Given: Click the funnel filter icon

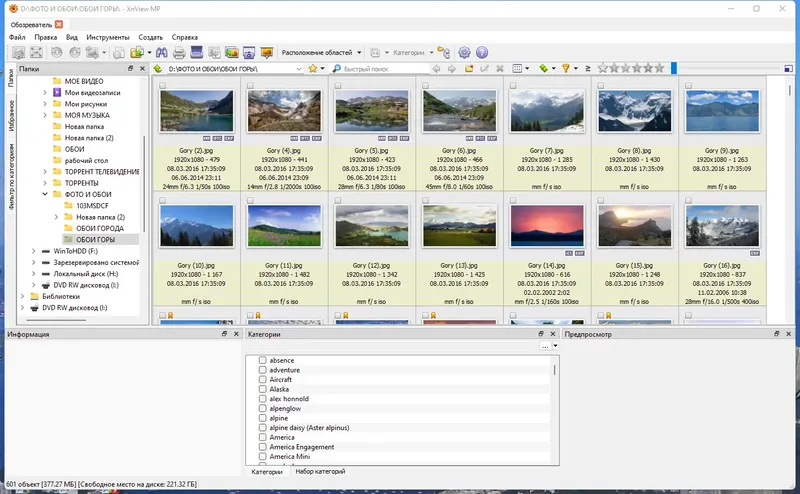Looking at the screenshot, I should [566, 69].
